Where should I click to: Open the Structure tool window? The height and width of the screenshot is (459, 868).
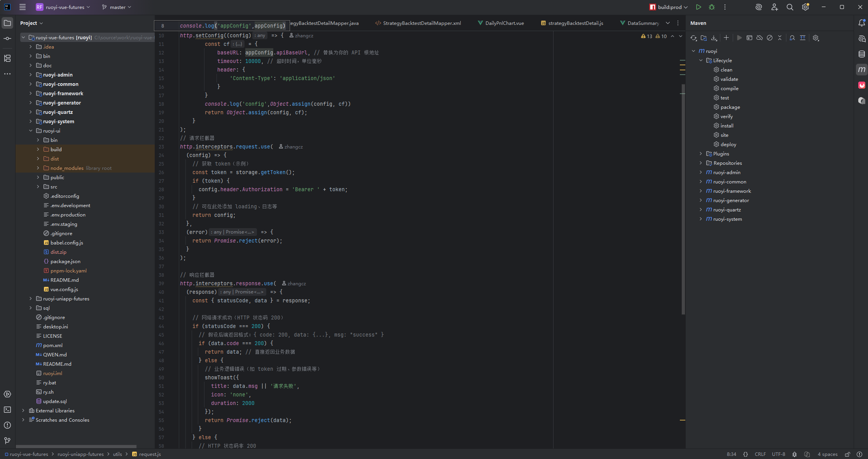7,58
